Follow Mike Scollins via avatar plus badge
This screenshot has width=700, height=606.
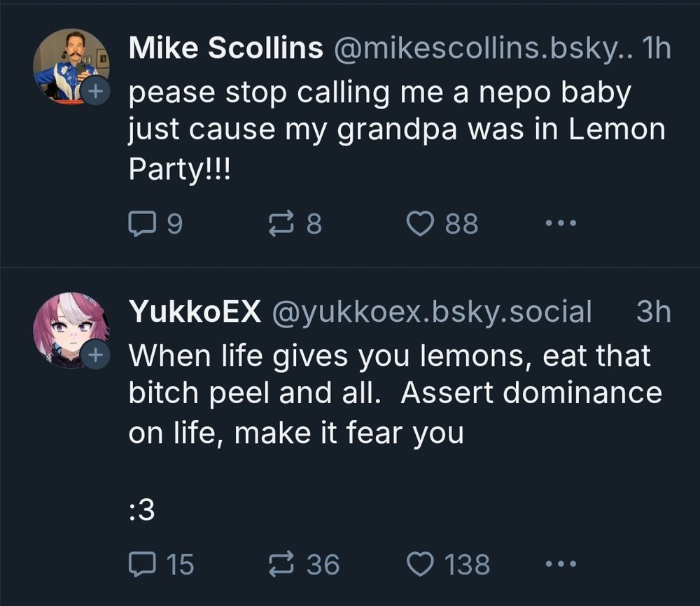click(94, 91)
